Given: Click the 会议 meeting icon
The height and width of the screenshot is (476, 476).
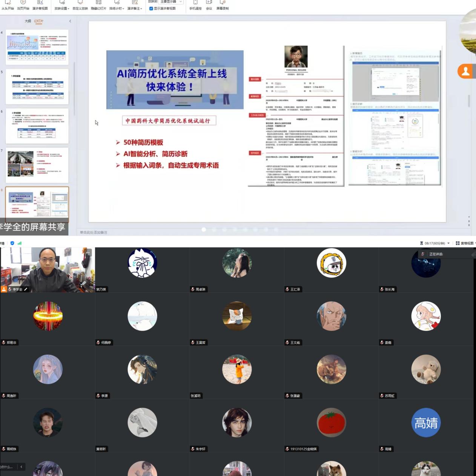Looking at the screenshot, I should [x=209, y=3].
